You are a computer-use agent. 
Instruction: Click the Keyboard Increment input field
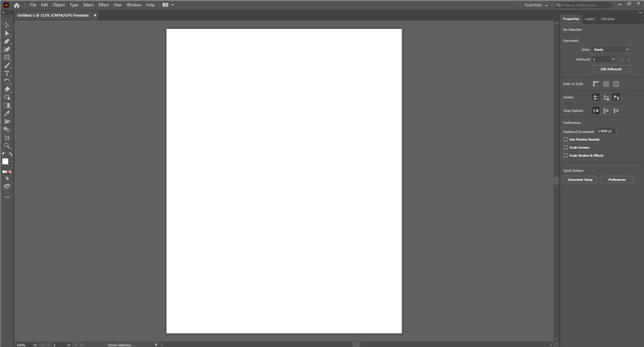(x=606, y=131)
